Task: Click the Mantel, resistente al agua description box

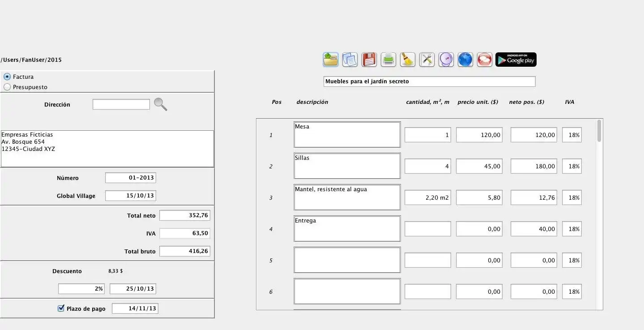Action: click(x=347, y=197)
